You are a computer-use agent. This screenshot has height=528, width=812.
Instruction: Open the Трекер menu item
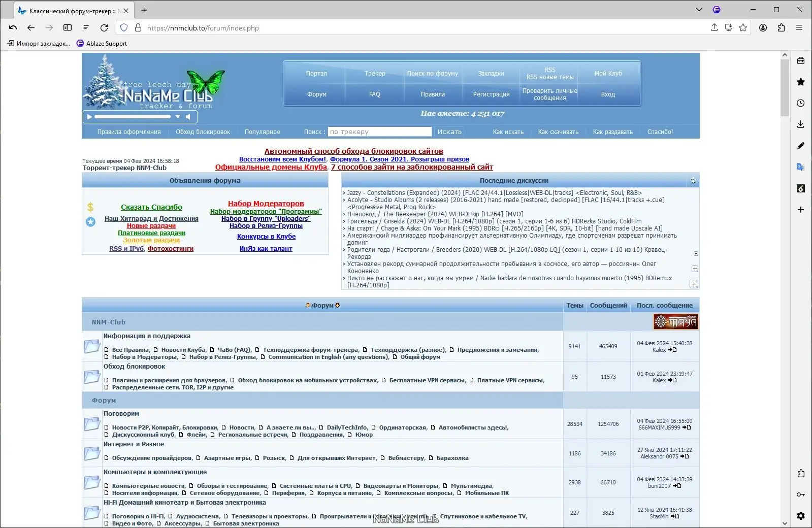coord(375,74)
